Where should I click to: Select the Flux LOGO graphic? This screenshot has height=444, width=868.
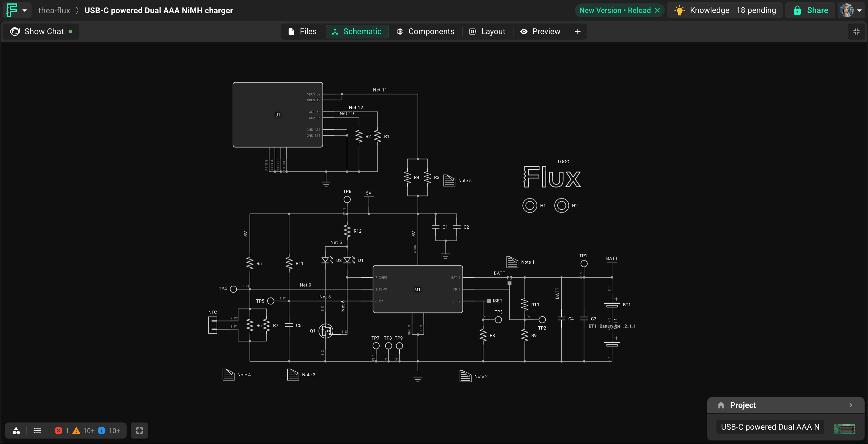pyautogui.click(x=552, y=177)
